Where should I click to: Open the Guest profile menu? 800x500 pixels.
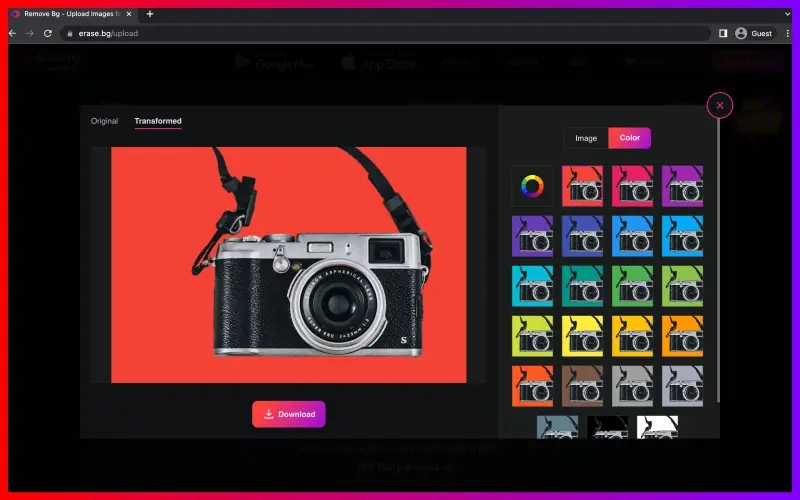pos(753,33)
